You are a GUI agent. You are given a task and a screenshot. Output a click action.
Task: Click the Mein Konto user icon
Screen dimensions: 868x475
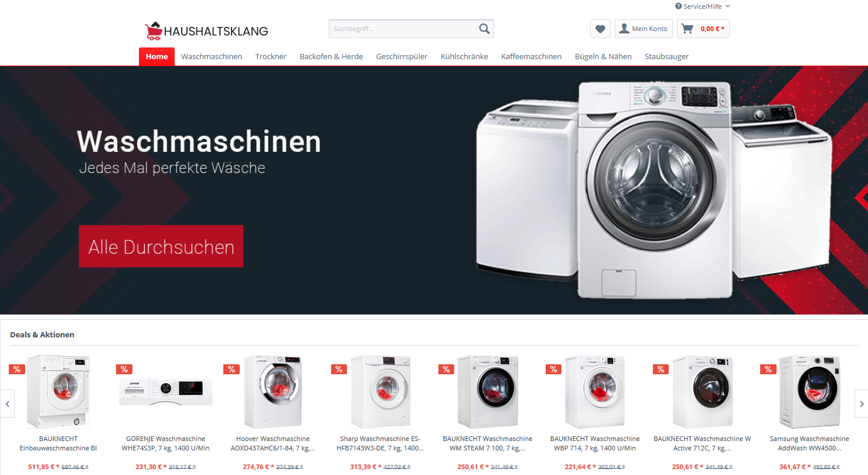624,28
